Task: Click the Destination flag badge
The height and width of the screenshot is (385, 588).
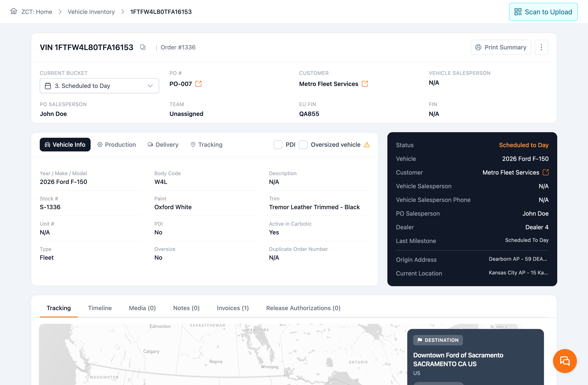Action: coord(438,340)
